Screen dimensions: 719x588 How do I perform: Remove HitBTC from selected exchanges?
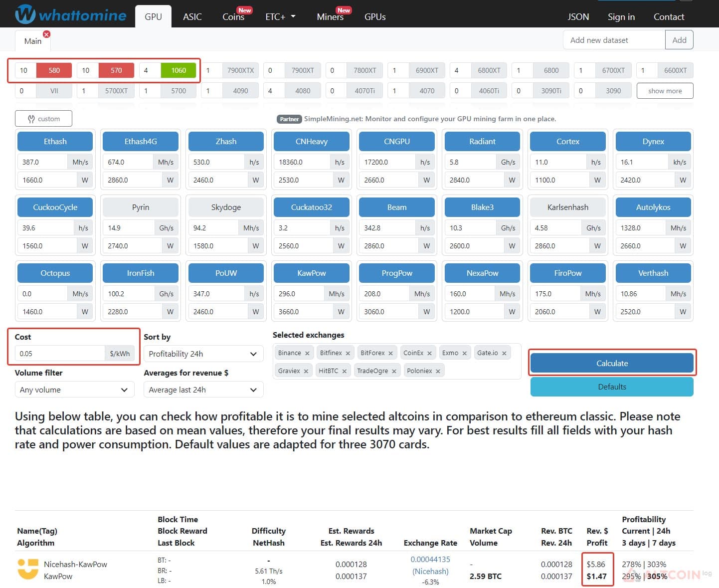point(344,371)
